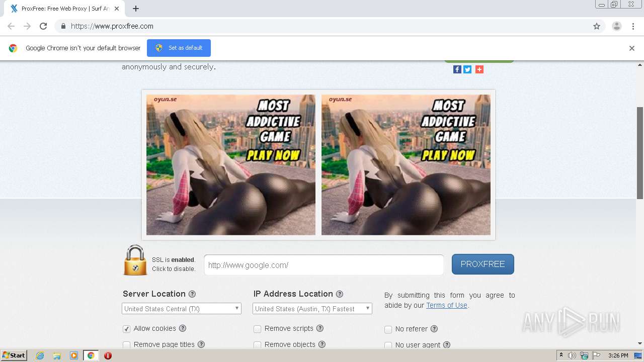
Task: Click the network tray icon
Action: point(584,355)
